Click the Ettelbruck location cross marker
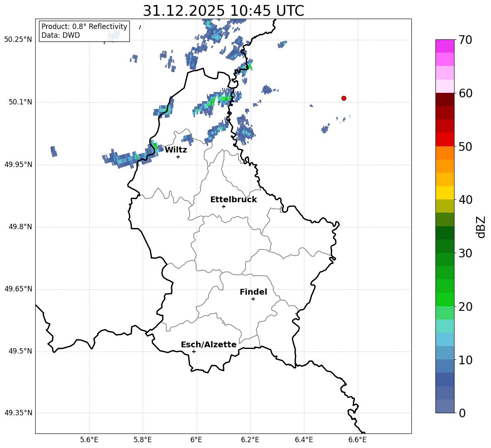This screenshot has height=448, width=491. (224, 206)
